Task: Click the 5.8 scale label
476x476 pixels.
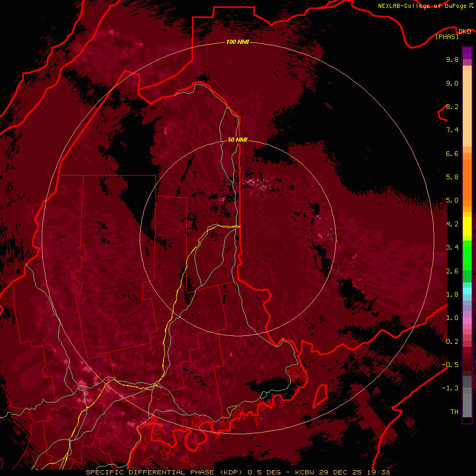Action: (452, 177)
